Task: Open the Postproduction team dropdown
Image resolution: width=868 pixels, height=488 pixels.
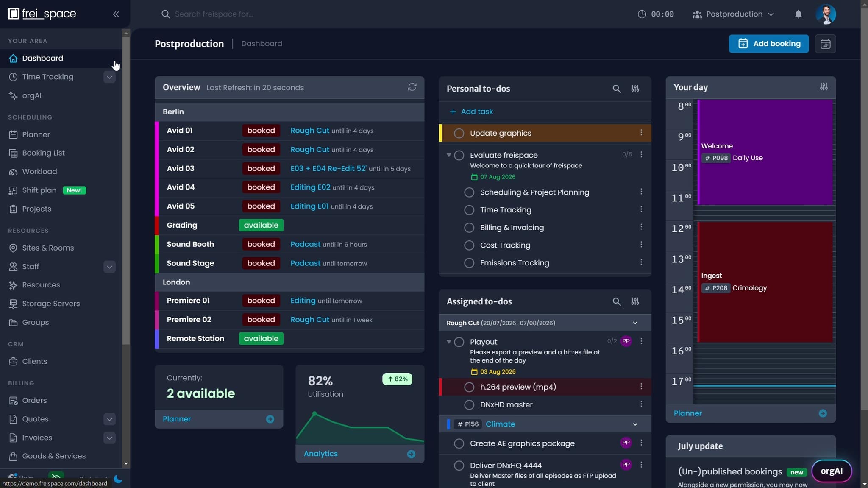Action: point(733,14)
